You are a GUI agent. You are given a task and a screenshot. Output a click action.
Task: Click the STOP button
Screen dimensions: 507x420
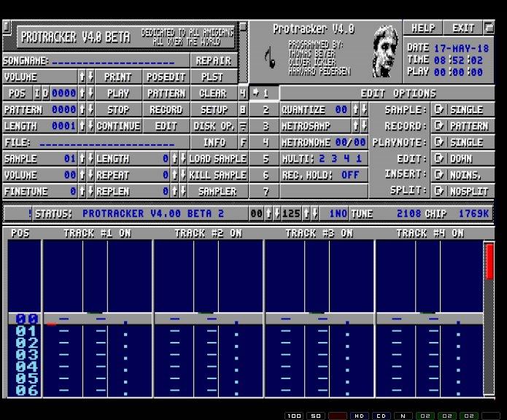click(x=118, y=109)
